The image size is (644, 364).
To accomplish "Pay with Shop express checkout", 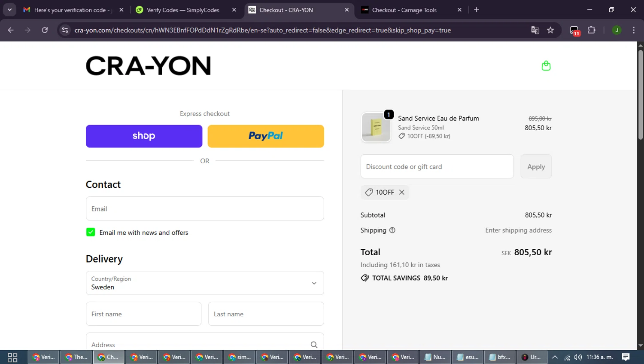I will [144, 136].
